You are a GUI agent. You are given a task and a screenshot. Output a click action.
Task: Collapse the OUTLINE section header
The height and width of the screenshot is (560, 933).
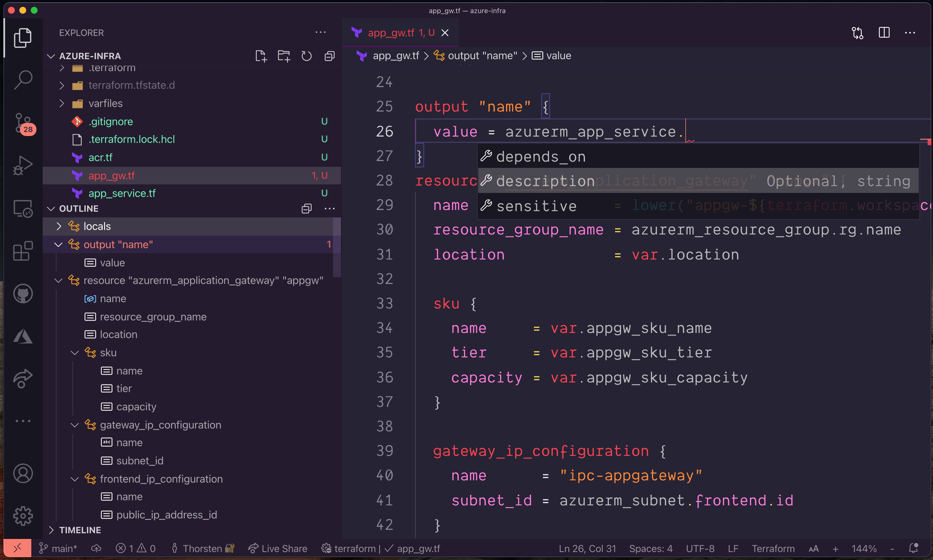pos(79,208)
